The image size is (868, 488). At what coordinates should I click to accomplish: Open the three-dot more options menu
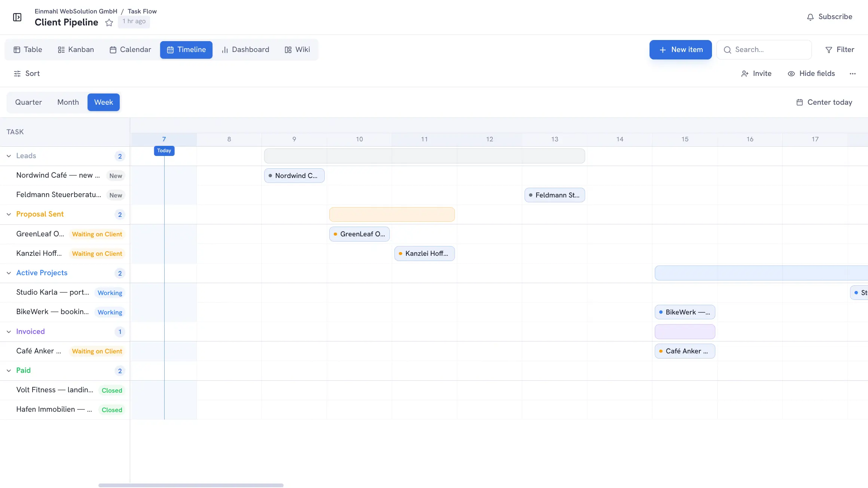click(853, 74)
